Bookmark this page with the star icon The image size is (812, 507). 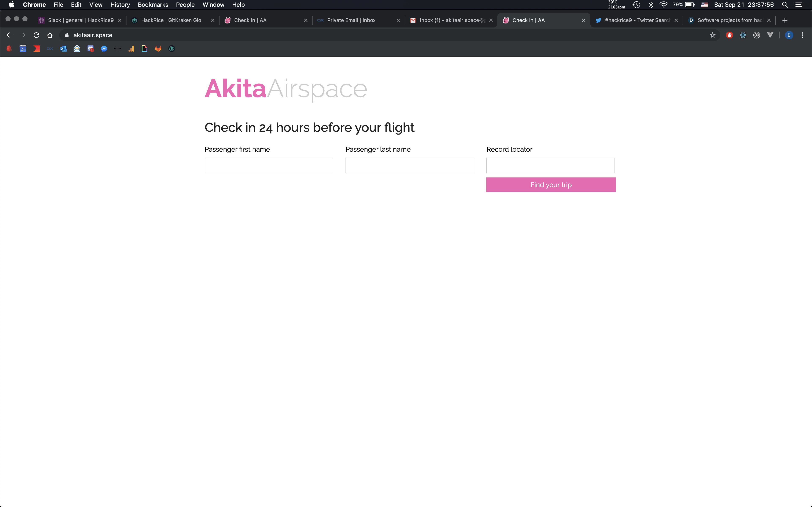[x=712, y=35]
